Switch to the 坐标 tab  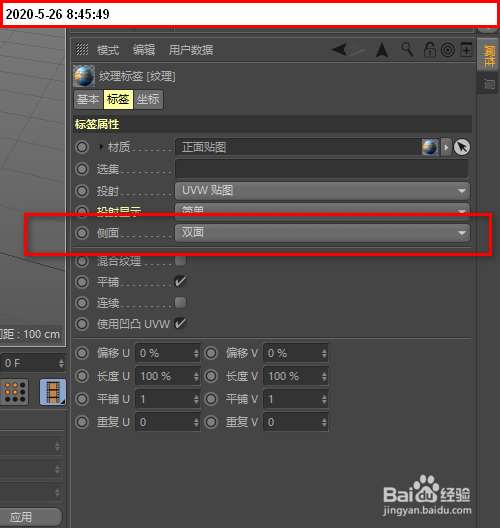coord(148,99)
